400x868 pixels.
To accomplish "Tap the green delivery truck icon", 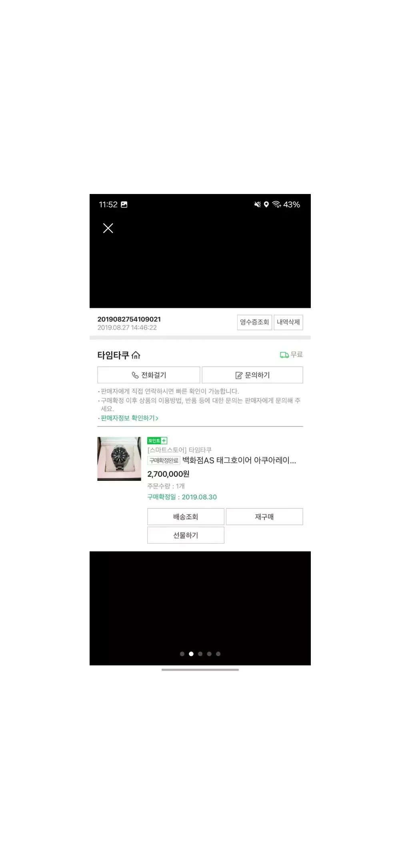I will (x=284, y=355).
